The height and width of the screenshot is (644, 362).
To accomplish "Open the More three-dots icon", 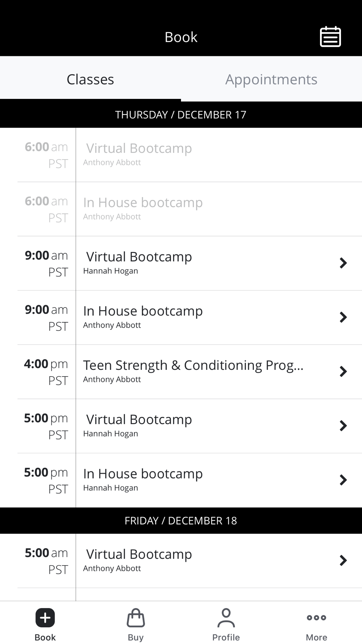I will click(x=316, y=618).
